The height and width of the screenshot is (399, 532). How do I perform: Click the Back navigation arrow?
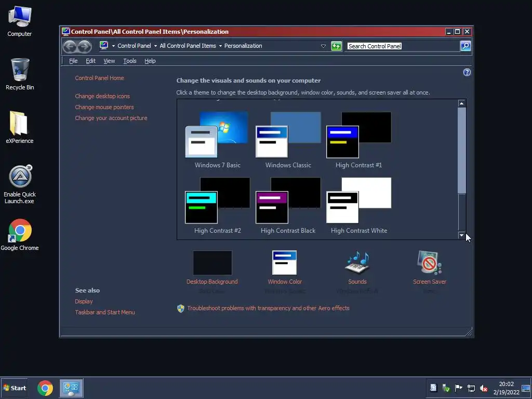[70, 46]
